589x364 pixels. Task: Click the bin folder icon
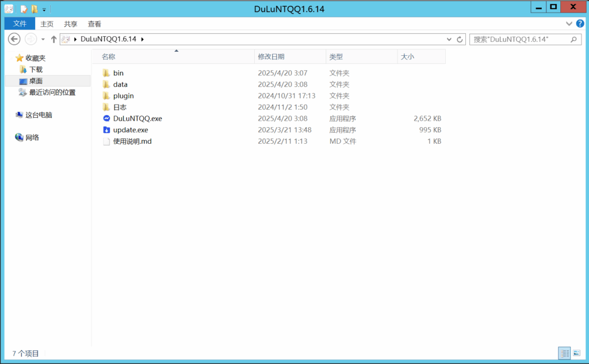tap(106, 73)
